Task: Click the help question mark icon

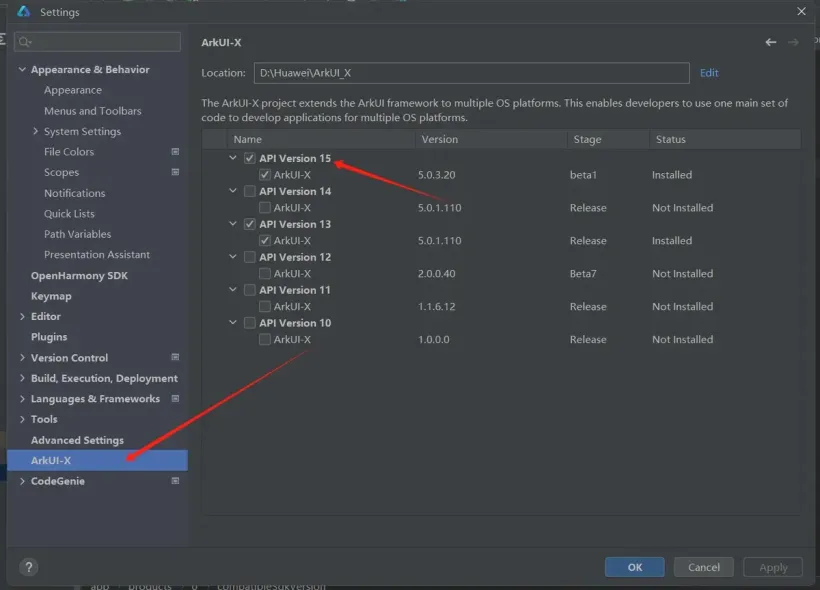Action: point(29,567)
